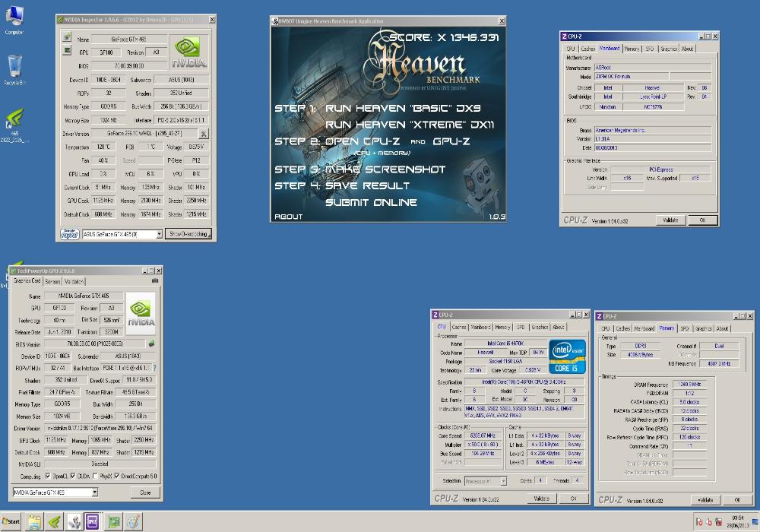760x532 pixels.
Task: Click OK button in top CPU-Z window
Action: pos(702,220)
